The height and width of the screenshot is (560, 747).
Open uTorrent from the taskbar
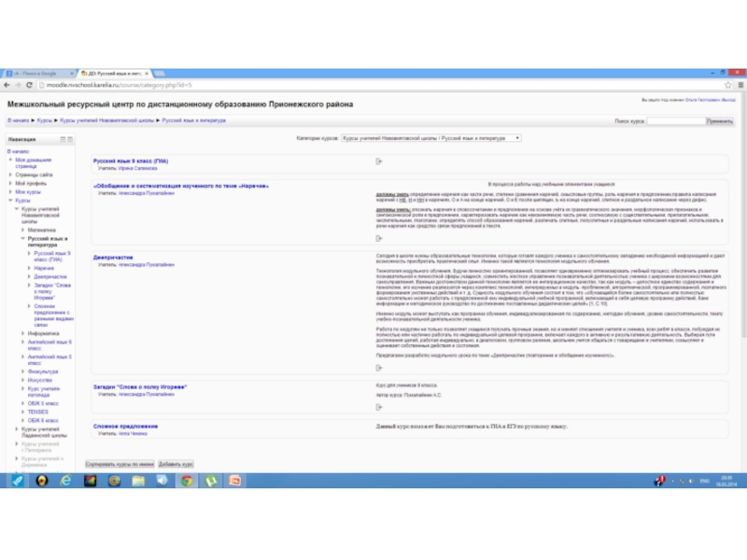pyautogui.click(x=211, y=481)
